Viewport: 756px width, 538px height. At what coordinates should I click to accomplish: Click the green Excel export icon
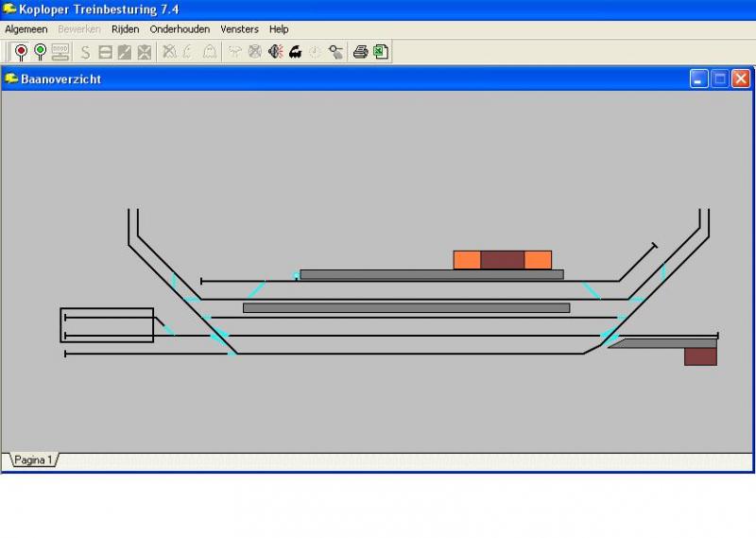click(381, 52)
